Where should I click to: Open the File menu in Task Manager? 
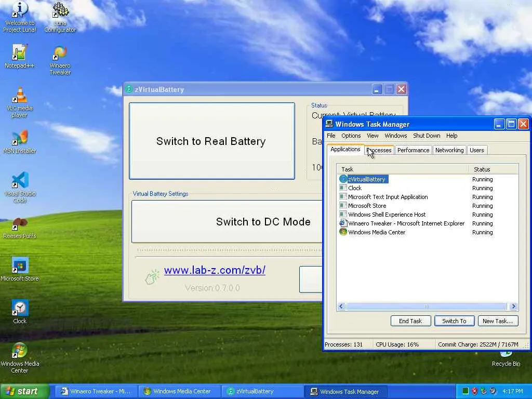331,136
